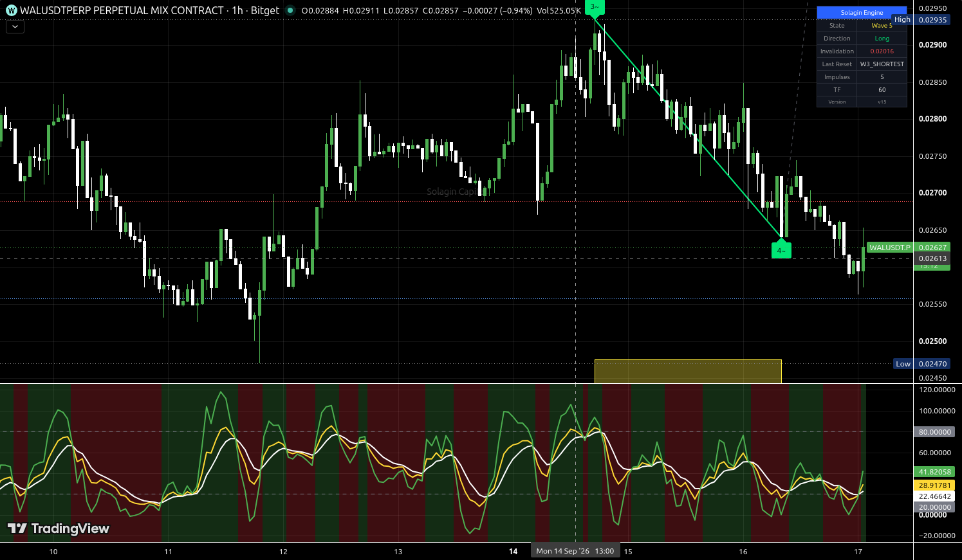The width and height of the screenshot is (962, 560).
Task: Click the 0.02613 crosshair price label
Action: point(932,258)
